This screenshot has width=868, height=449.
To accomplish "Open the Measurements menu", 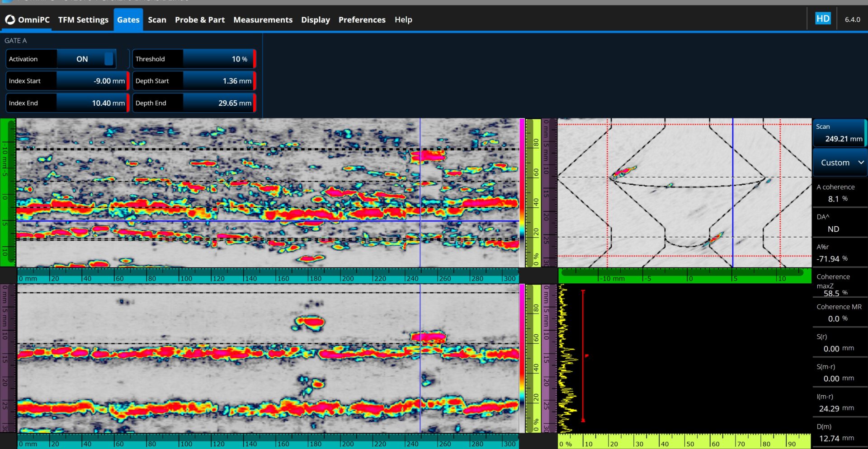I will tap(263, 20).
